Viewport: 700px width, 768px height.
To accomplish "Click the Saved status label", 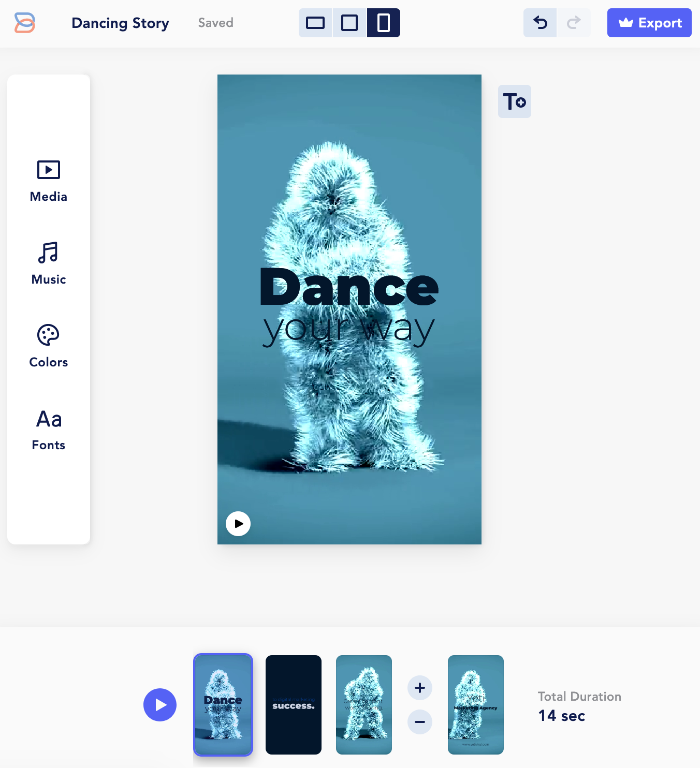I will click(x=216, y=23).
